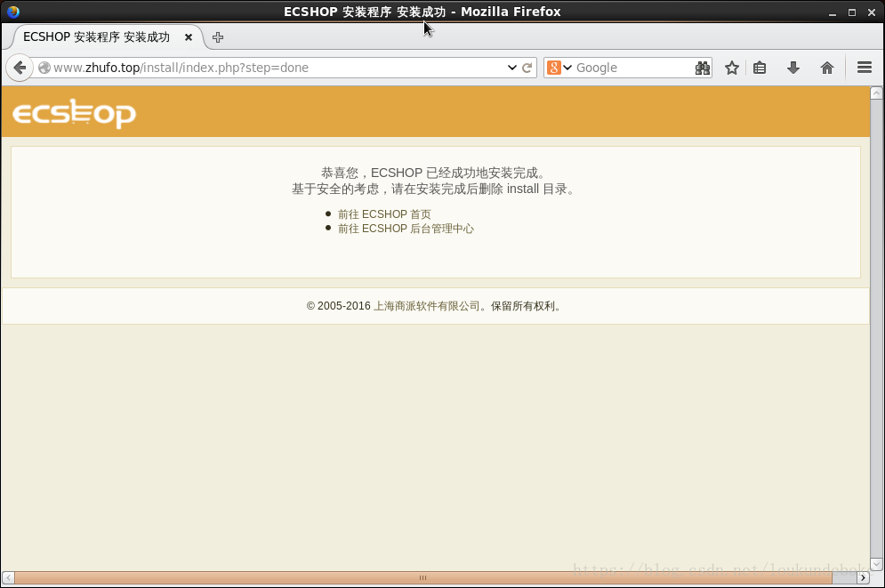The width and height of the screenshot is (885, 588).
Task: Bookmark this page with the star icon
Action: [x=732, y=68]
